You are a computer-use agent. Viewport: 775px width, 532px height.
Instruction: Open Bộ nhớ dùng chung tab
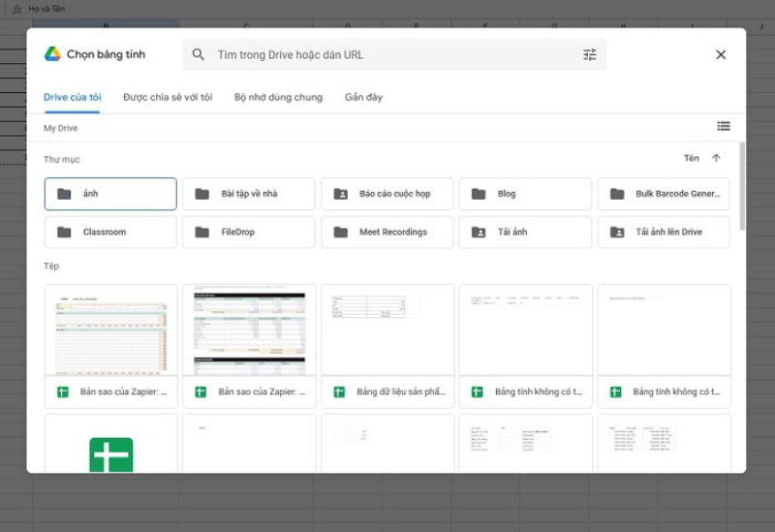tap(278, 98)
